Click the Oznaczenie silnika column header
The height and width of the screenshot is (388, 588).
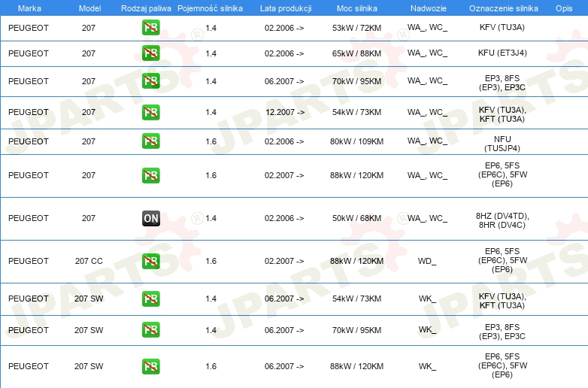point(503,8)
